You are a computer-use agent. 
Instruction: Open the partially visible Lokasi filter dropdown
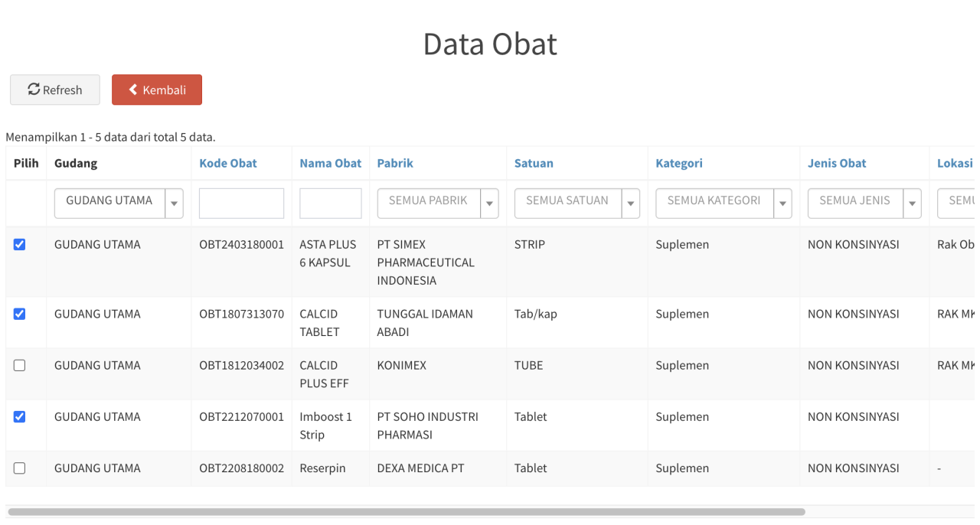[x=956, y=204]
